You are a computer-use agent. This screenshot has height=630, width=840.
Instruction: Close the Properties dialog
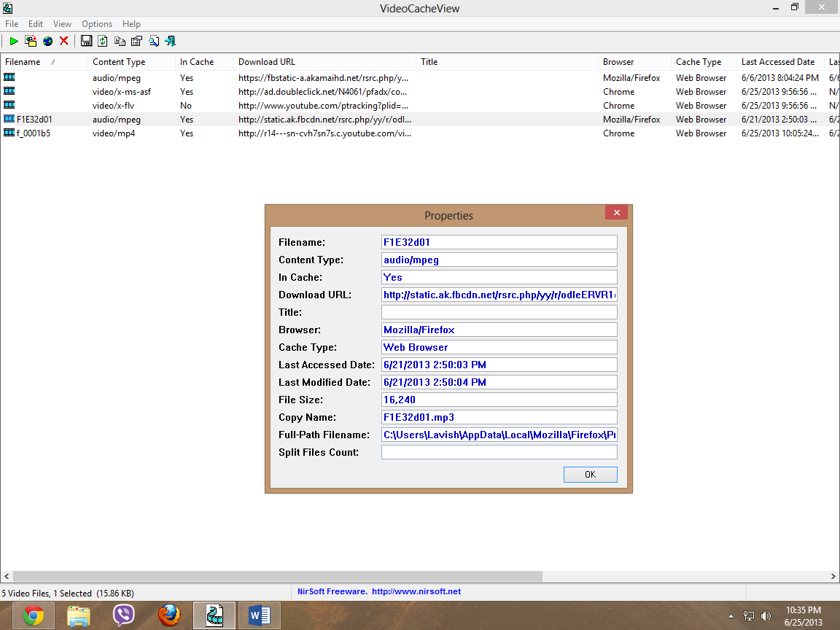617,212
